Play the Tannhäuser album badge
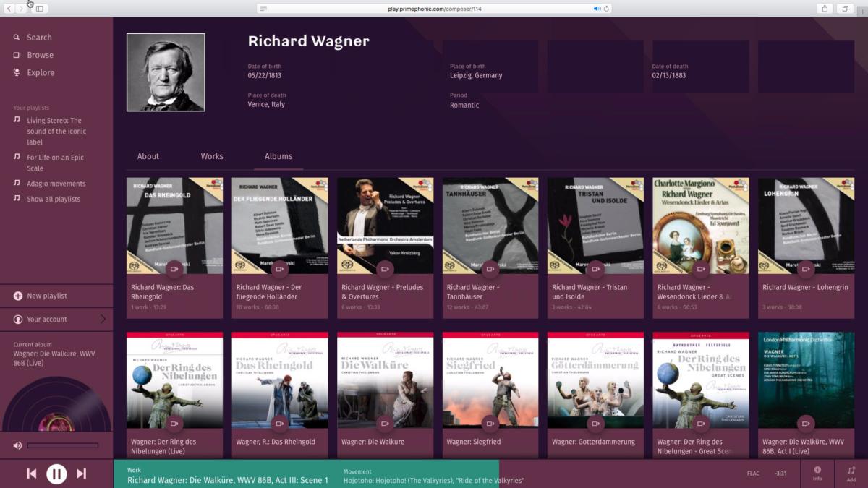This screenshot has height=488, width=868. click(x=490, y=269)
